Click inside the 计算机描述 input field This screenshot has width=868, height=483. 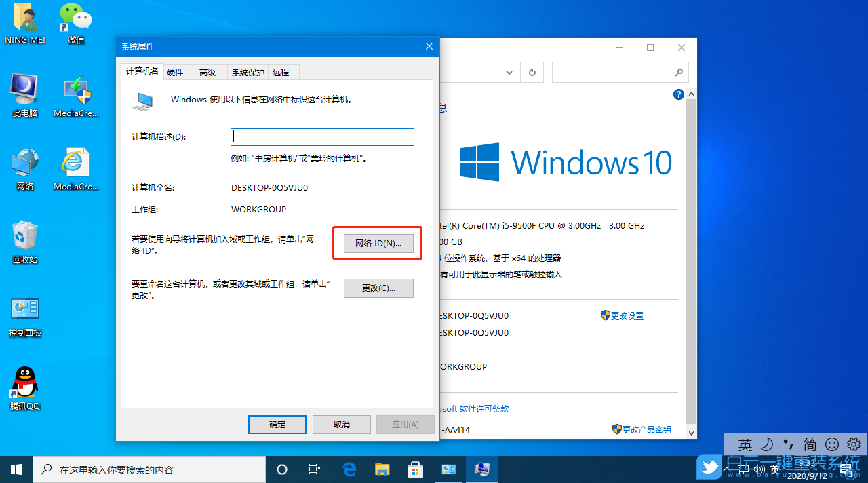coord(322,136)
